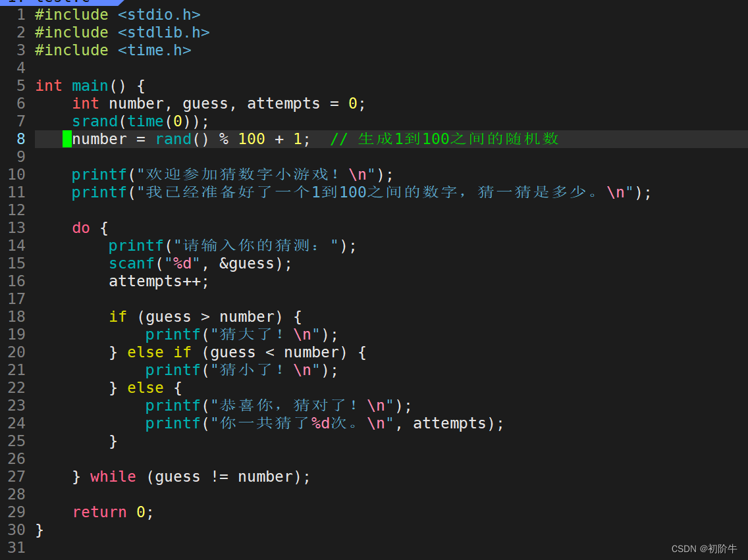Click the closing brace on line 30
Screen dimensions: 748x560
pos(39,530)
